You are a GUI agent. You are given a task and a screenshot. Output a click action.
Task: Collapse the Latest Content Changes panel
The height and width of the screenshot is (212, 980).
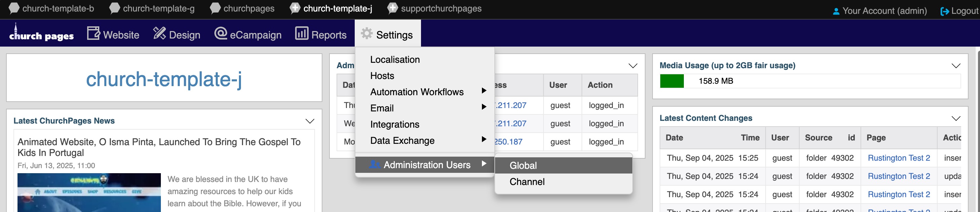pyautogui.click(x=956, y=118)
